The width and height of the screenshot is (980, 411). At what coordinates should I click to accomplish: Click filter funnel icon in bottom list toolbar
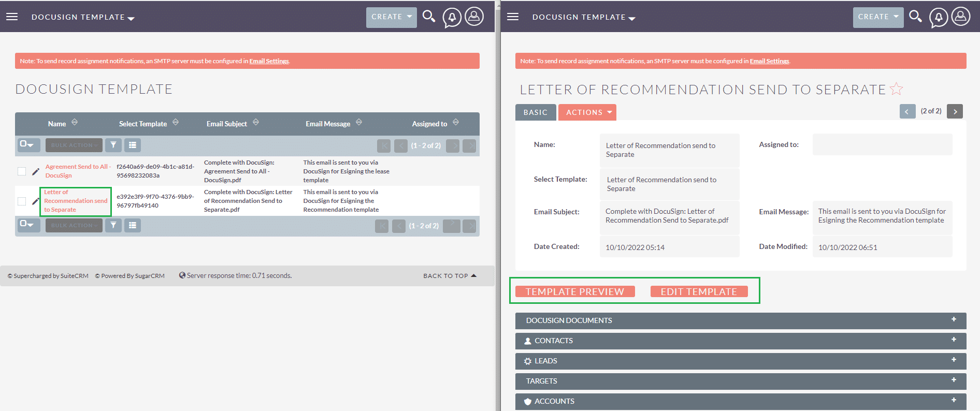pos(113,225)
